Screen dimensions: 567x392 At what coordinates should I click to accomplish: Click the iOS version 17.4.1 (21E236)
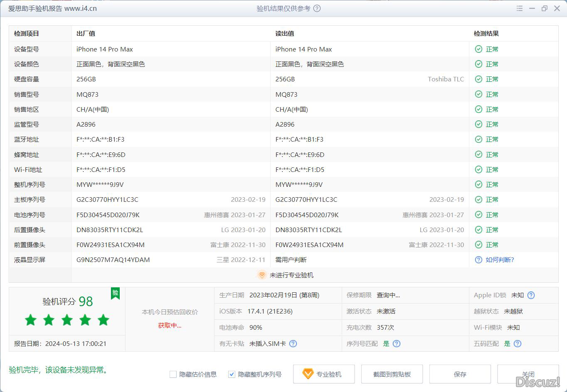(270, 311)
